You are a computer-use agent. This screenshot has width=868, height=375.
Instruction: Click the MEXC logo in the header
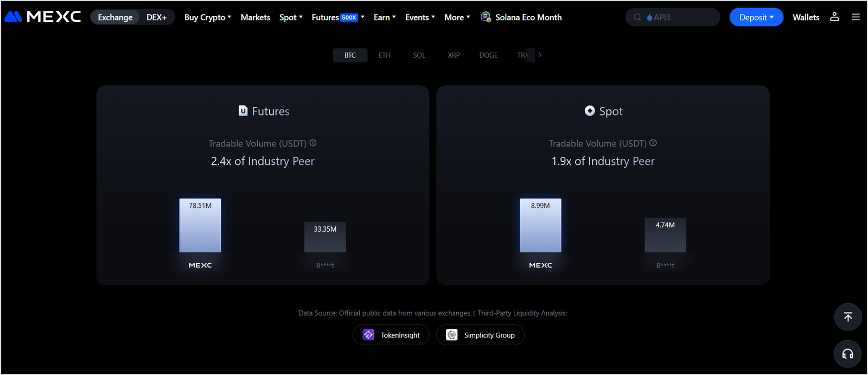click(43, 17)
